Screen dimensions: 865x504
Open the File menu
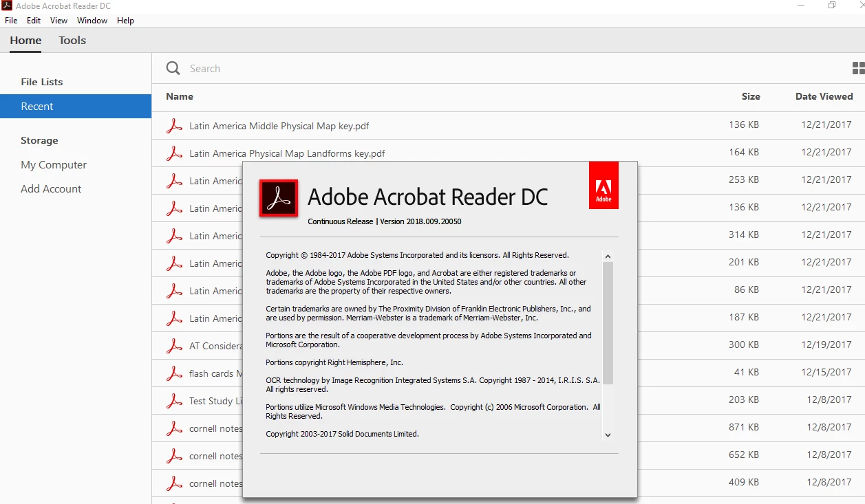pyautogui.click(x=11, y=21)
